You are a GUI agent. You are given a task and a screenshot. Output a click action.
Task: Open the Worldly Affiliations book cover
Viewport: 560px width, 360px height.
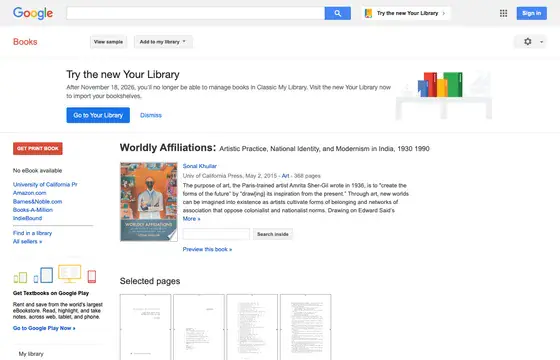point(149,202)
